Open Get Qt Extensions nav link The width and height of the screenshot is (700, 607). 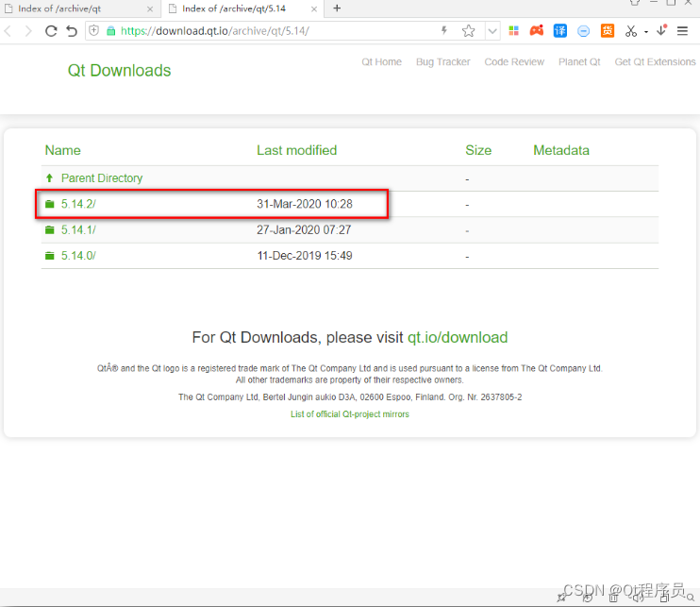655,62
